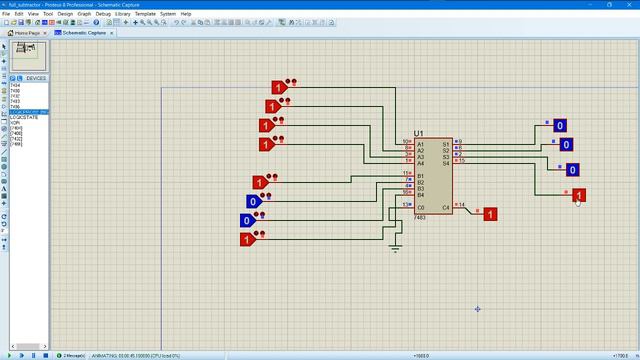Click the ground terminal symbol
The height and width of the screenshot is (360, 640).
(x=395, y=248)
